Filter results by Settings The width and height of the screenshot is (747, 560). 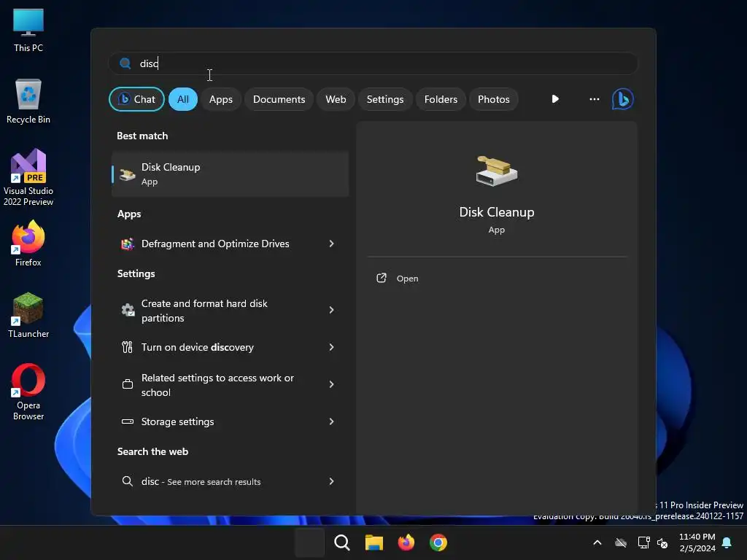coord(385,99)
